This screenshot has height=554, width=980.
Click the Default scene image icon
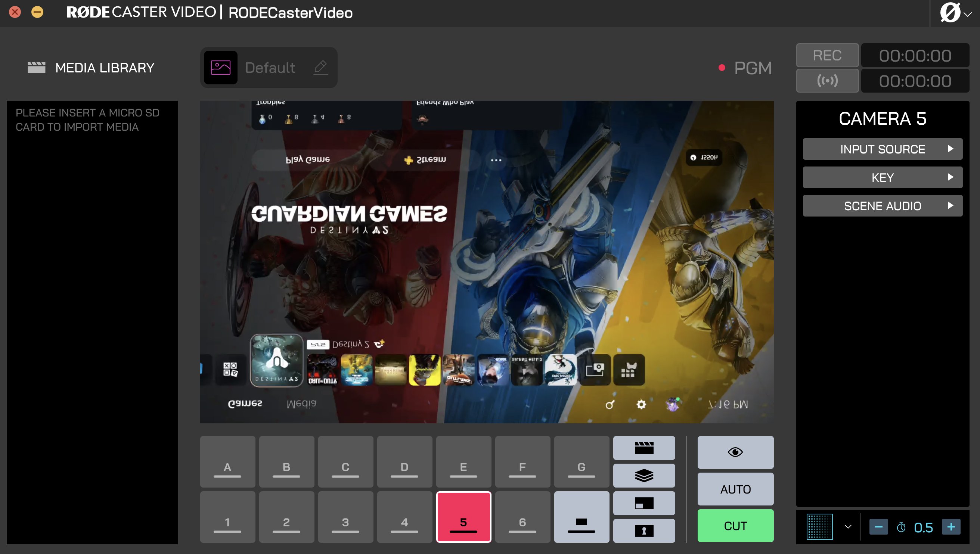coord(220,67)
